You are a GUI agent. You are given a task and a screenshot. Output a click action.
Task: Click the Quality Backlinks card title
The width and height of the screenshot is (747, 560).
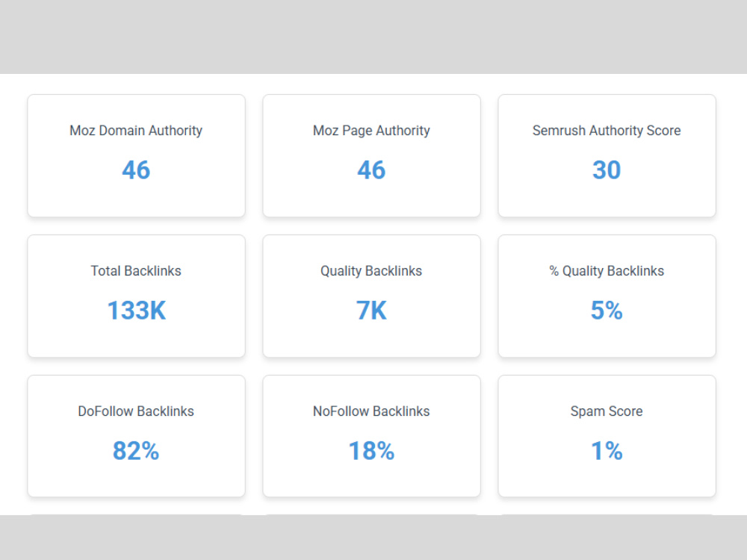(371, 271)
